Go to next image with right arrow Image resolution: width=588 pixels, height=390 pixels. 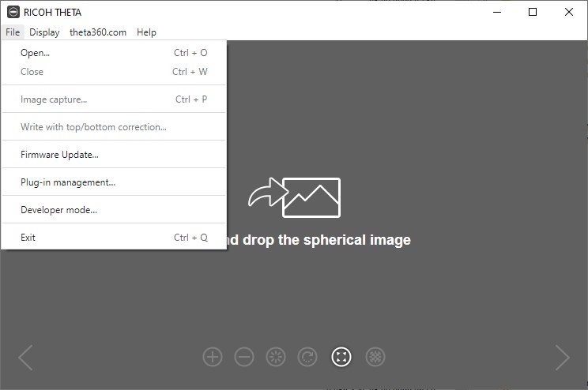point(562,358)
